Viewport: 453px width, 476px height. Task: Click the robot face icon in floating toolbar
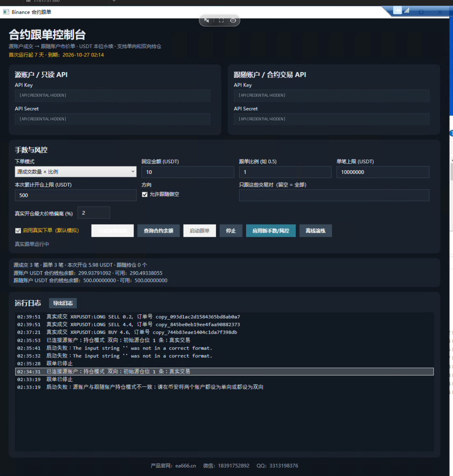[x=233, y=20]
